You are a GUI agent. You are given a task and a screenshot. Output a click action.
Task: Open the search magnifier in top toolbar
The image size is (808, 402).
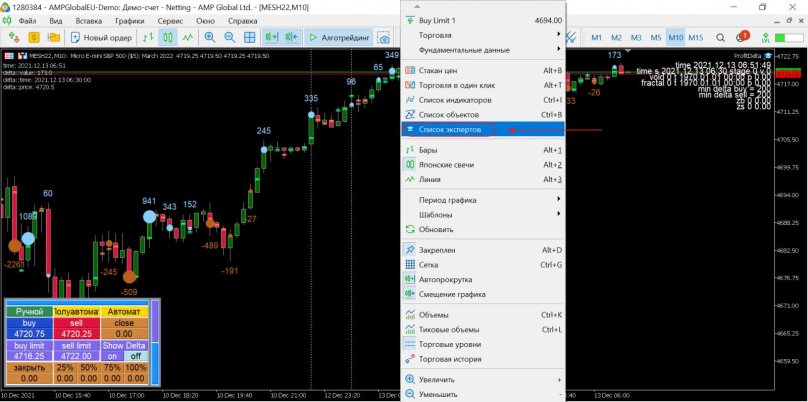click(721, 38)
